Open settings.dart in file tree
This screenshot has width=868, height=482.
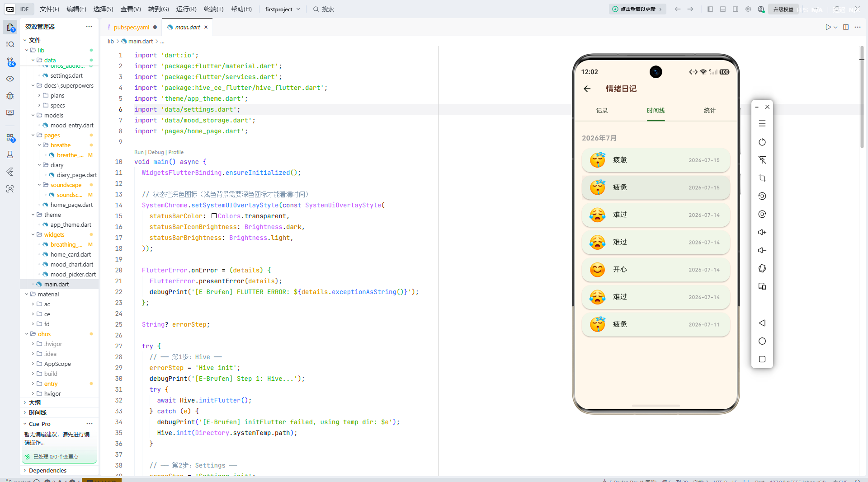66,75
